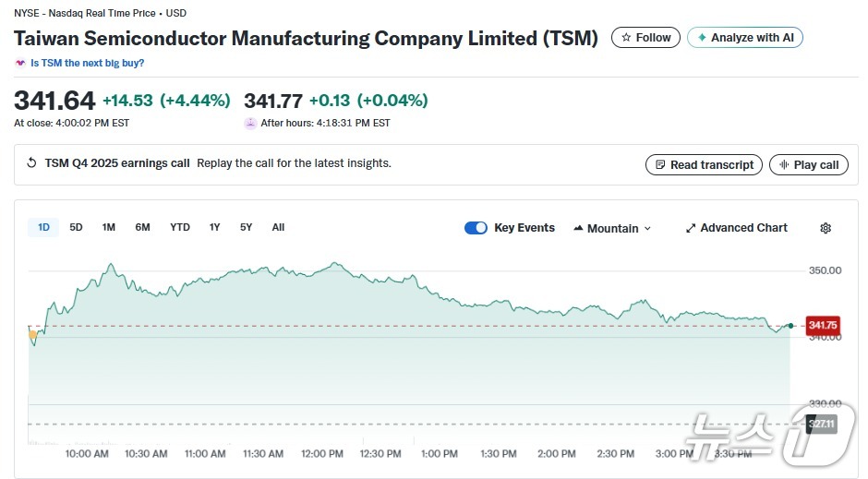Choose the YTD range tab
The height and width of the screenshot is (479, 868).
pyautogui.click(x=180, y=227)
